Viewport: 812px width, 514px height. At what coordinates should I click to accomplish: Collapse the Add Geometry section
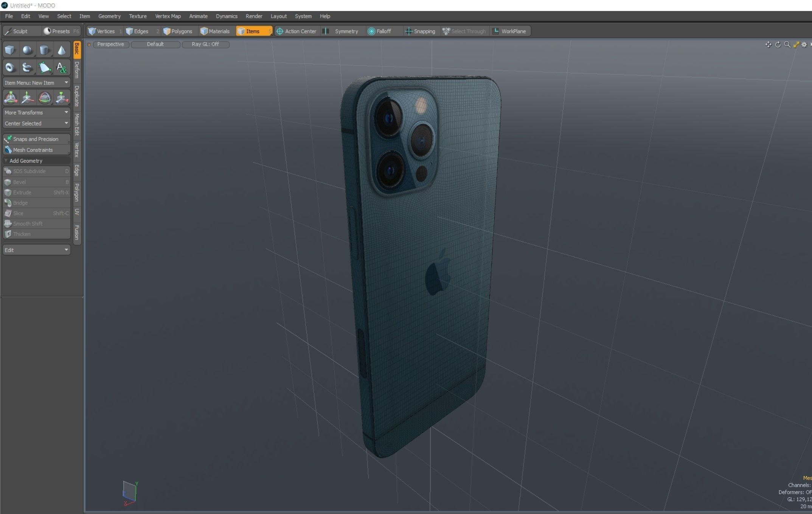point(36,161)
